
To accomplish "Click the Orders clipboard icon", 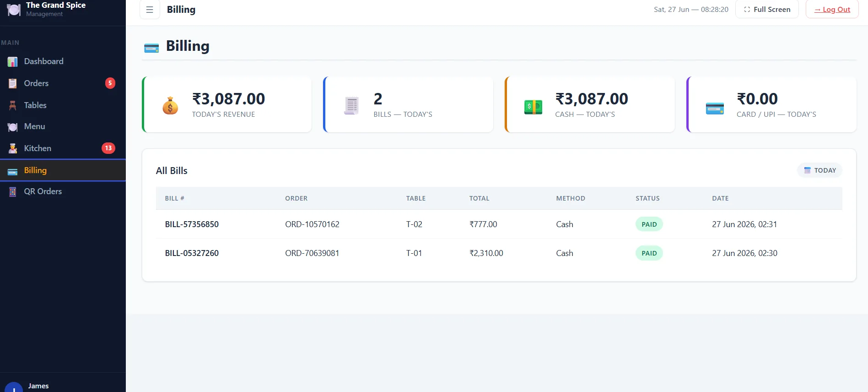I will coord(13,83).
